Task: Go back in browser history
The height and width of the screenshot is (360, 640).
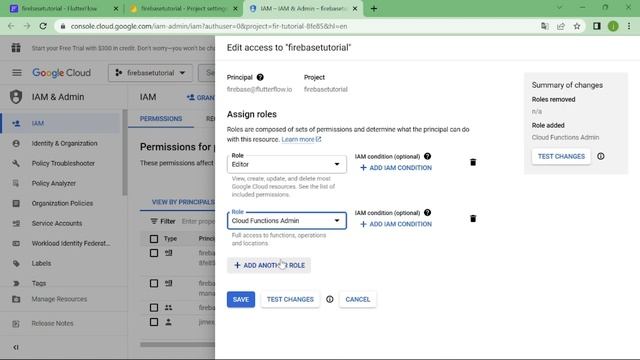Action: pyautogui.click(x=11, y=26)
